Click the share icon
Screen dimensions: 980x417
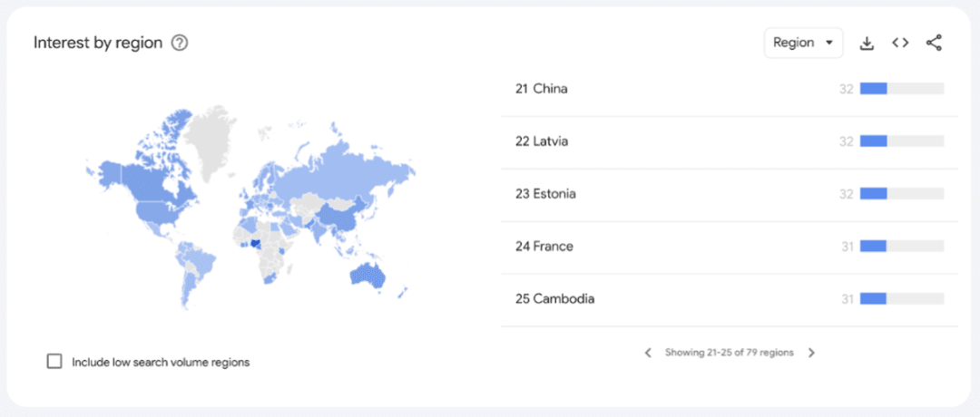pos(934,43)
